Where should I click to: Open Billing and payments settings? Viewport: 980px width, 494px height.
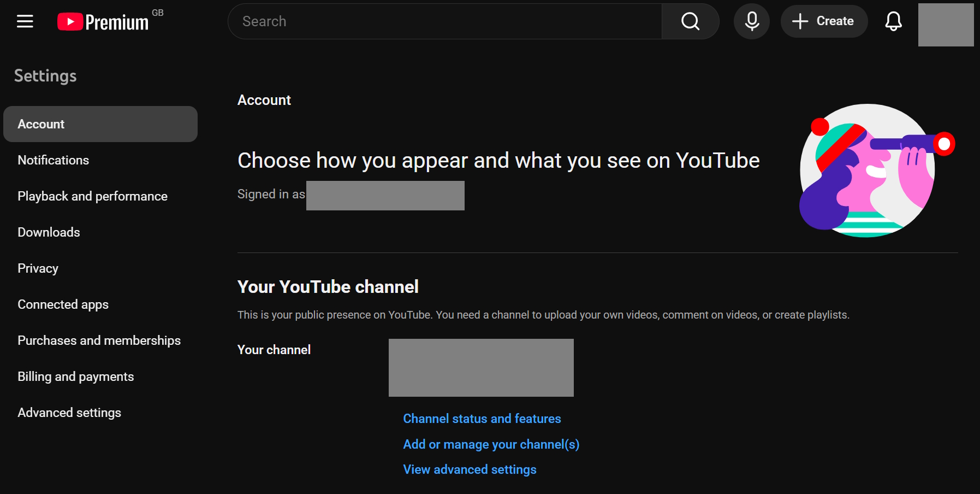point(76,376)
